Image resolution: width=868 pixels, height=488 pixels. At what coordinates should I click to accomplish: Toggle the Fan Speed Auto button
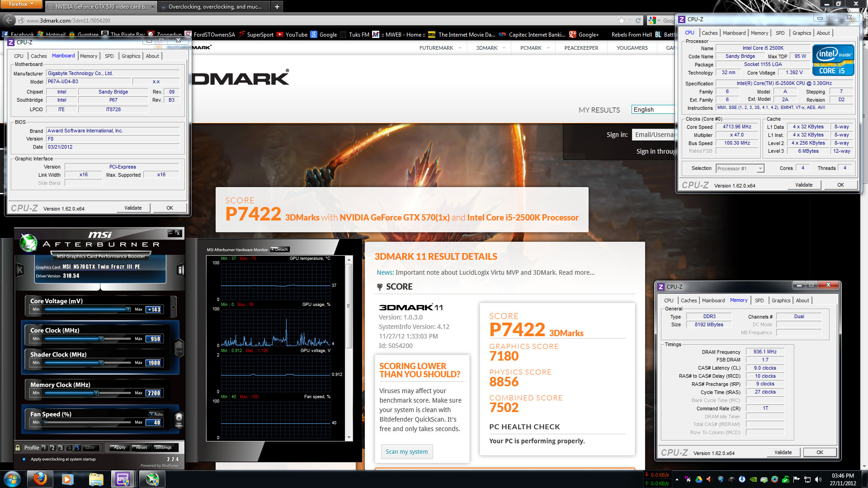tap(156, 414)
